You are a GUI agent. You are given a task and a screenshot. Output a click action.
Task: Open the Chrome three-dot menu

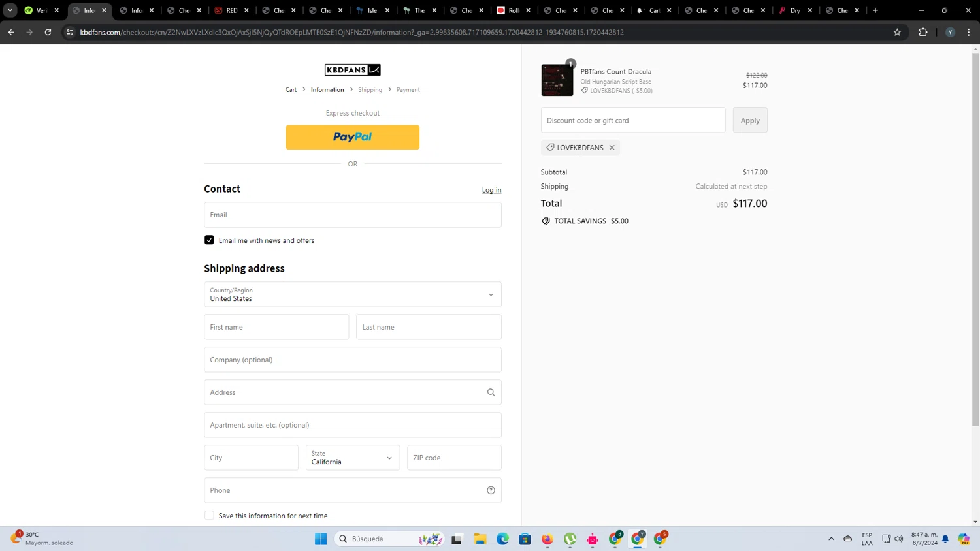click(x=969, y=32)
